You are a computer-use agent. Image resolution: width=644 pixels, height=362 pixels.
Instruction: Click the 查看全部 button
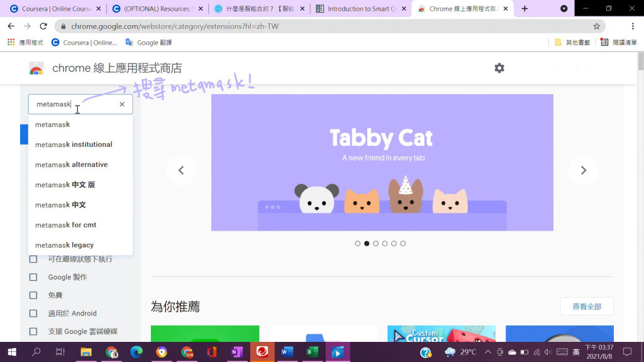(x=587, y=307)
